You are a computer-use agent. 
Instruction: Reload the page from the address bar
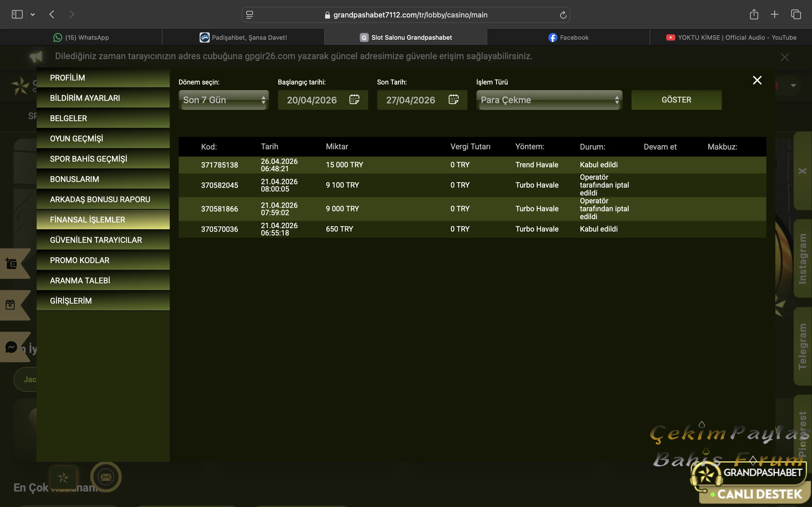pos(563,15)
